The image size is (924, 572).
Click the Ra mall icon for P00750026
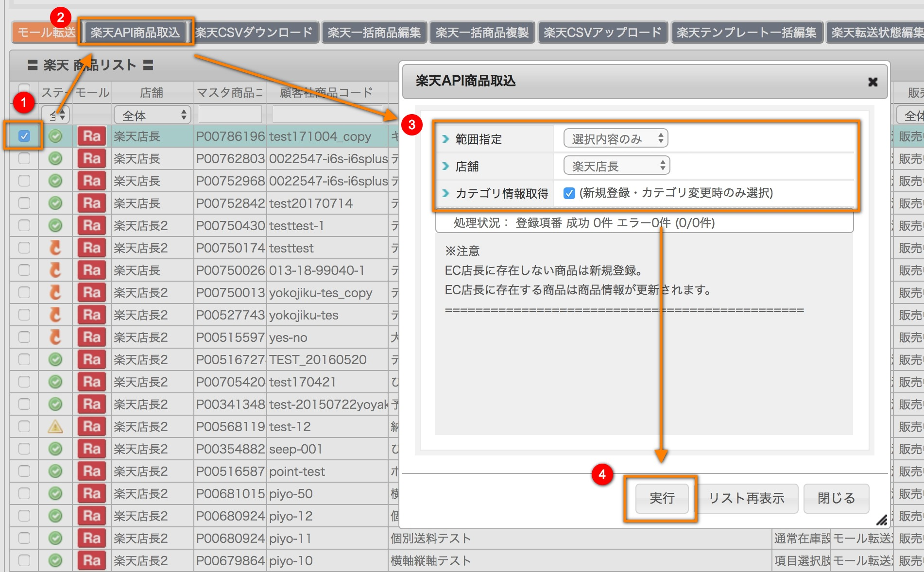click(91, 270)
